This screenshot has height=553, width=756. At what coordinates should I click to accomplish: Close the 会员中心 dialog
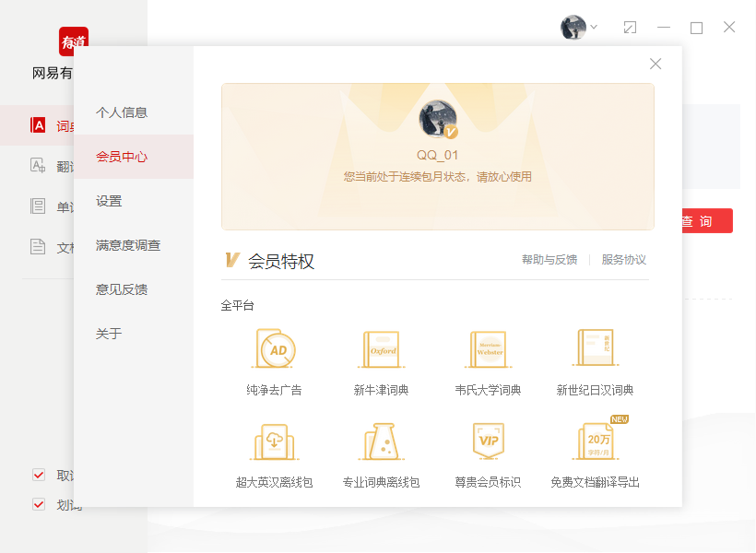[x=656, y=64]
